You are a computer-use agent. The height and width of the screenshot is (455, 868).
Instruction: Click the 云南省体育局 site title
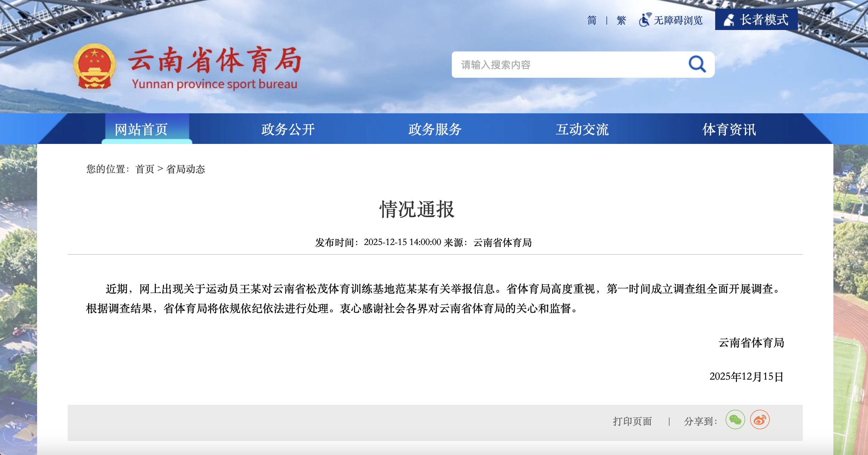coord(215,61)
